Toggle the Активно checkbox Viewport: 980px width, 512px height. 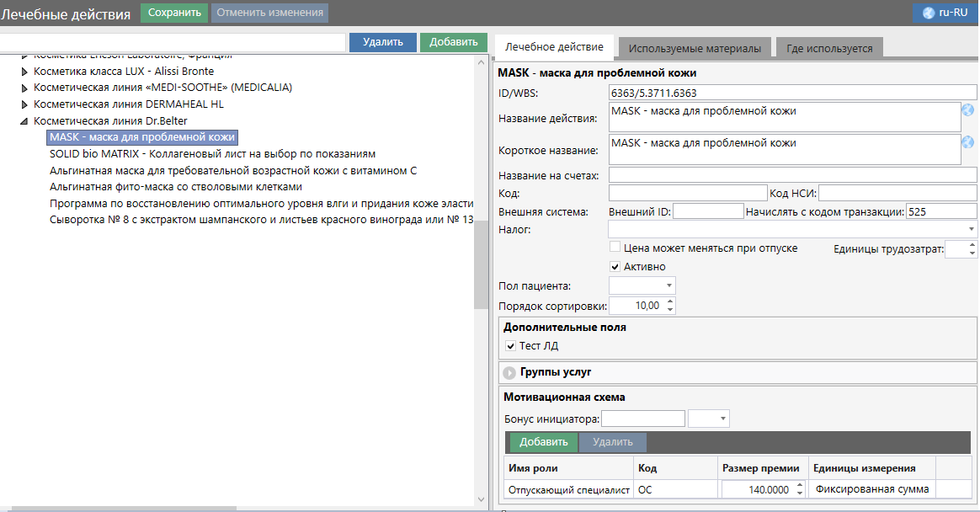point(615,267)
